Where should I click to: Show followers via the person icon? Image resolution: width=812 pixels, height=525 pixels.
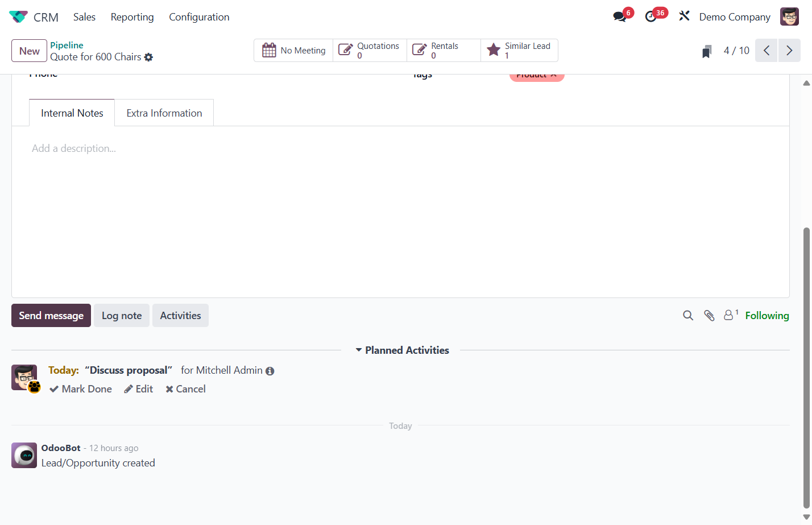tap(730, 315)
